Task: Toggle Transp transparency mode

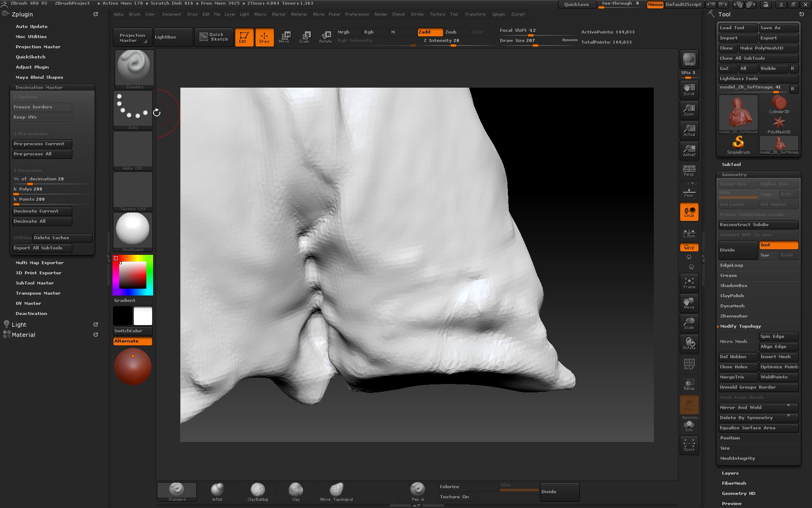Action: [x=689, y=384]
